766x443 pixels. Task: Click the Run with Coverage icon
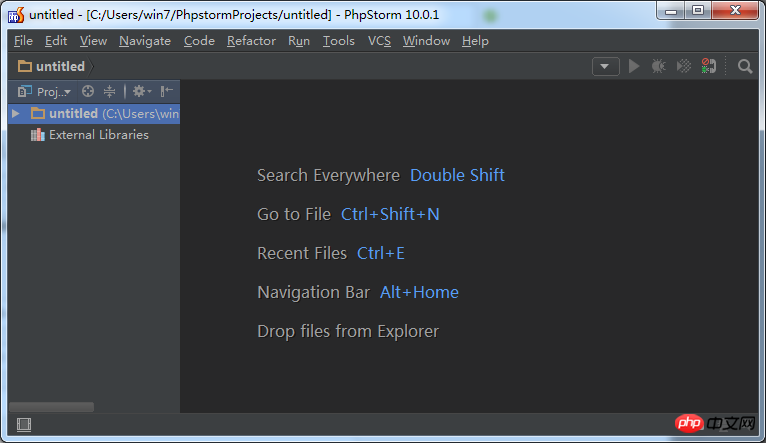683,66
